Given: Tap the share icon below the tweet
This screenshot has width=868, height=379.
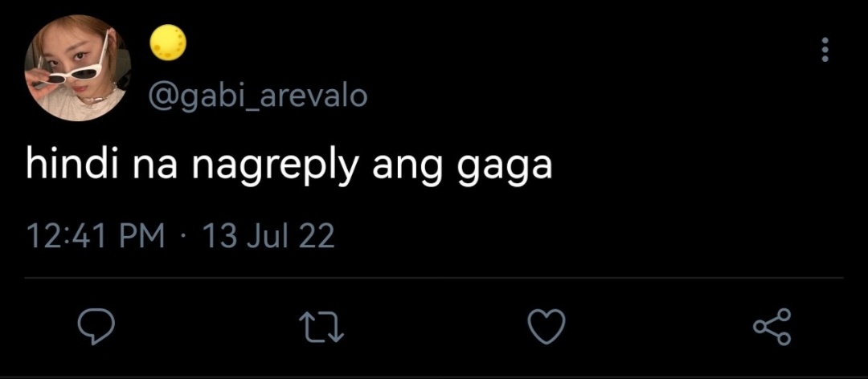Looking at the screenshot, I should tap(772, 327).
